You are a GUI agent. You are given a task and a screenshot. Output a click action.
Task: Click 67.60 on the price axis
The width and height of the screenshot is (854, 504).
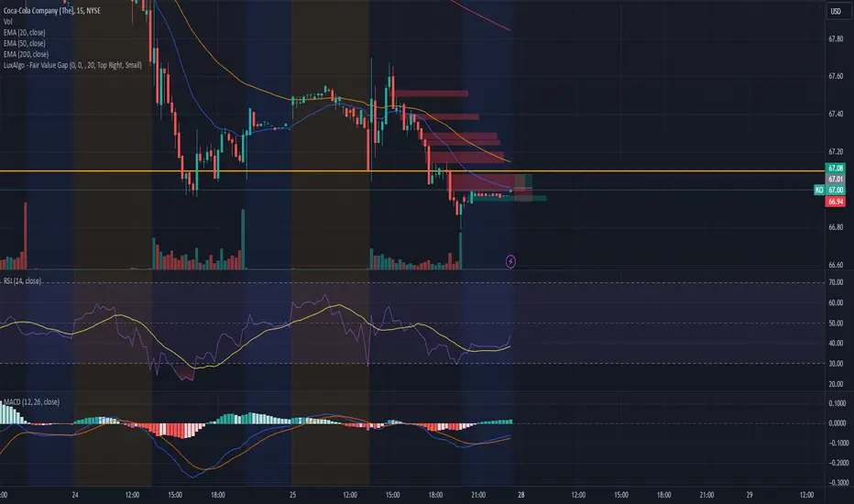pos(836,76)
